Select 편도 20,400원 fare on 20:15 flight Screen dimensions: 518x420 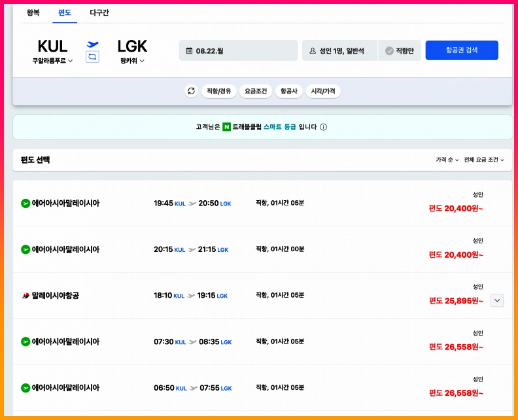click(x=456, y=254)
